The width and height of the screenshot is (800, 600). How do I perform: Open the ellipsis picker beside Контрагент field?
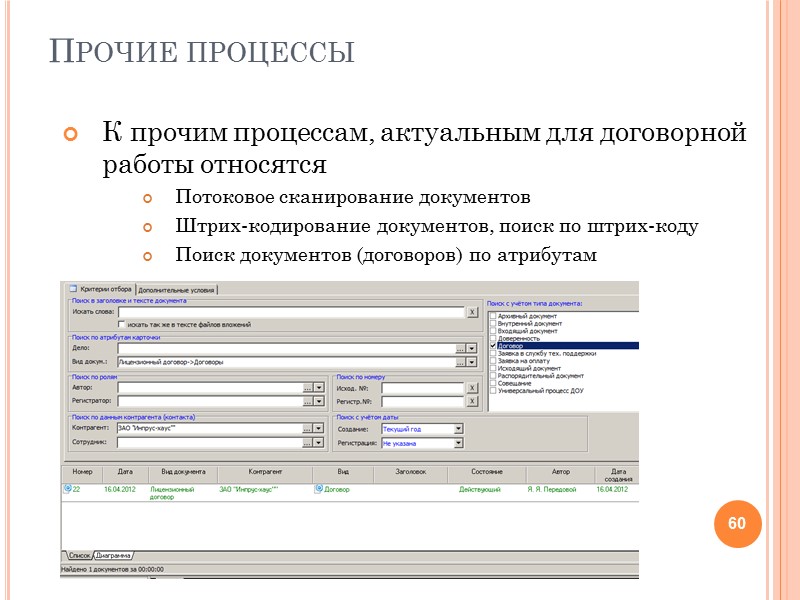coord(305,429)
